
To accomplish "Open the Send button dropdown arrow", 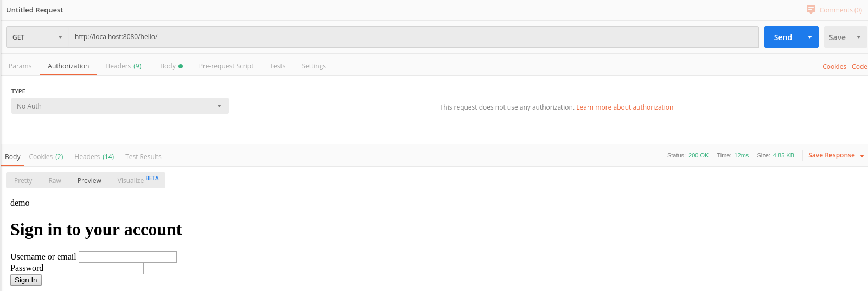I will point(810,37).
